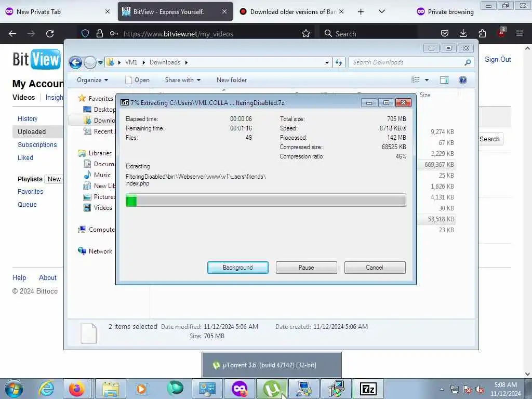Refresh the Downloads folder view
This screenshot has height=399, width=532.
pos(339,62)
